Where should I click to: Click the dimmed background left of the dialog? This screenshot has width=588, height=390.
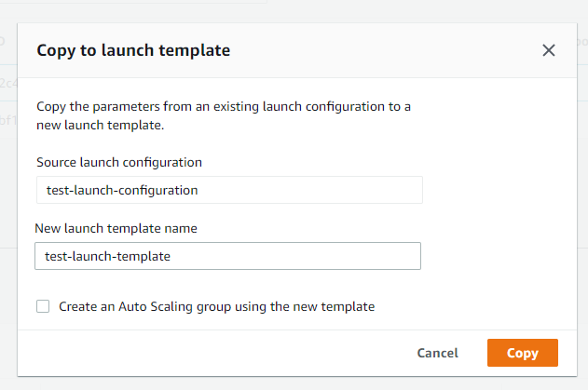[8, 186]
